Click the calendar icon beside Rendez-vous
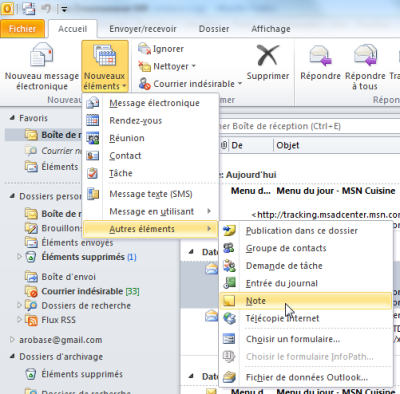 click(93, 120)
